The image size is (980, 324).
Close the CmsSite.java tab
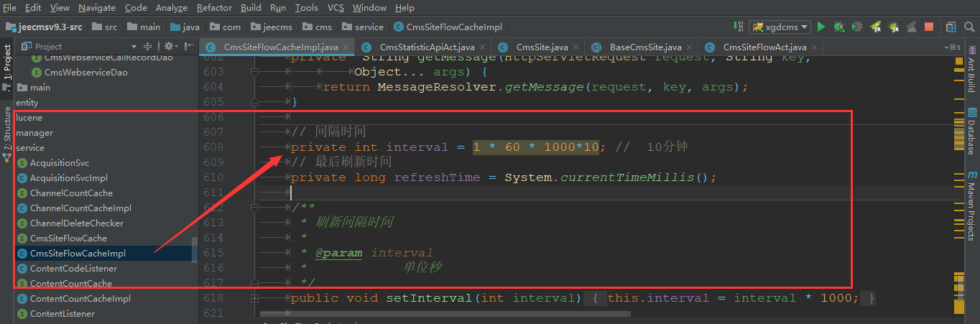tap(574, 47)
